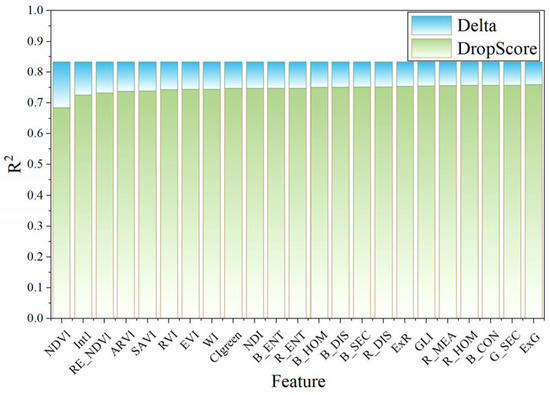Click the RE_NDVI x-axis label
The height and width of the screenshot is (395, 550).
pyautogui.click(x=90, y=352)
